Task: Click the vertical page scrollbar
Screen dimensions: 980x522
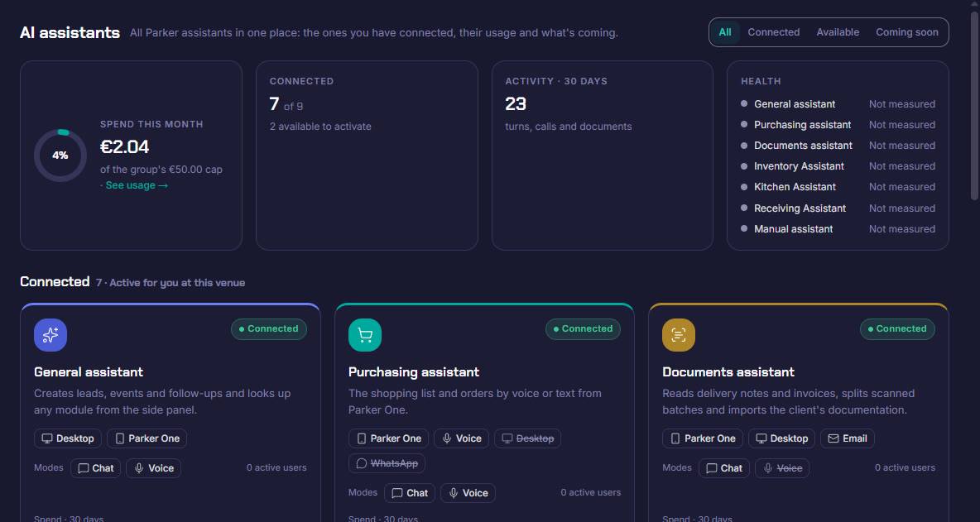Action: tap(974, 106)
